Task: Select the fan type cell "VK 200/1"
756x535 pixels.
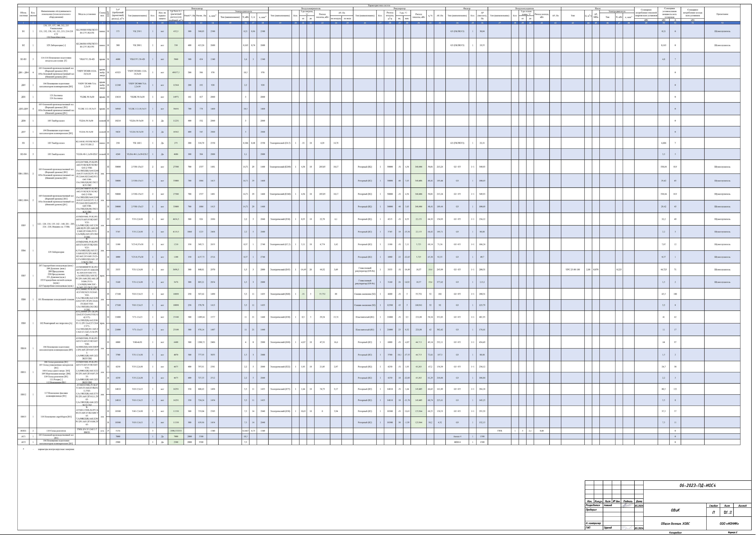Action: (x=137, y=45)
